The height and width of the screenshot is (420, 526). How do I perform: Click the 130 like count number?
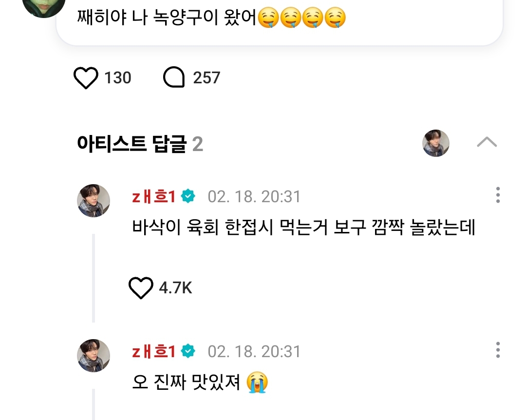tap(118, 78)
